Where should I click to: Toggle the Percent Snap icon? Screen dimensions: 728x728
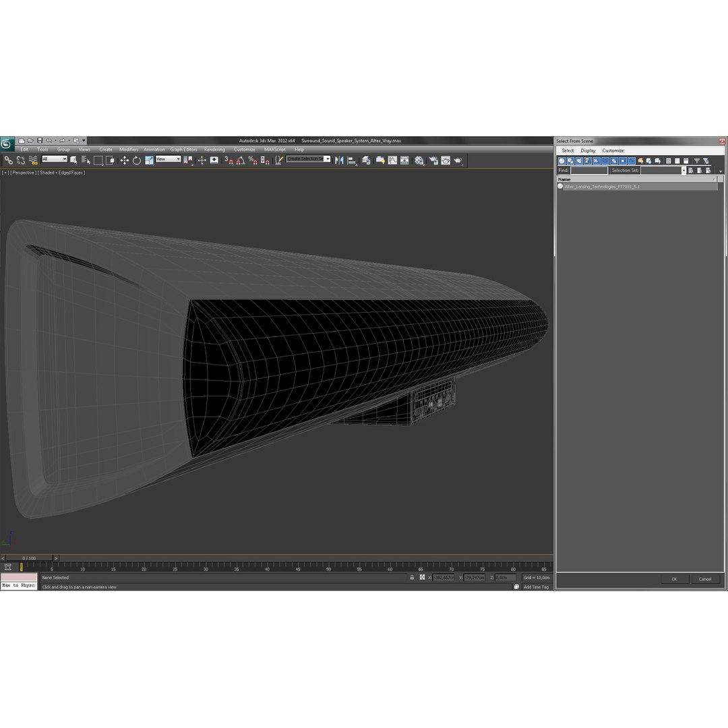tap(253, 160)
